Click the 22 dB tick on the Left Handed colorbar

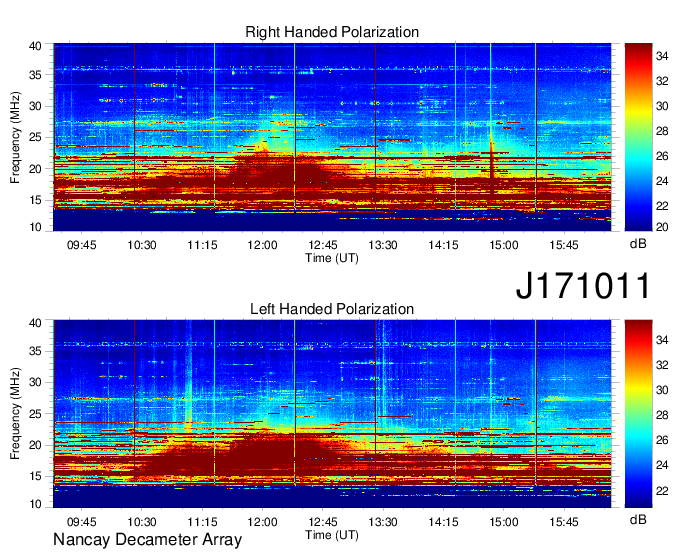coord(662,491)
